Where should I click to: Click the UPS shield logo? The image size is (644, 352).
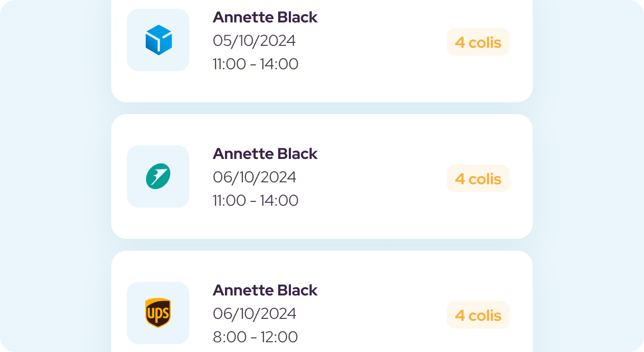pyautogui.click(x=158, y=313)
